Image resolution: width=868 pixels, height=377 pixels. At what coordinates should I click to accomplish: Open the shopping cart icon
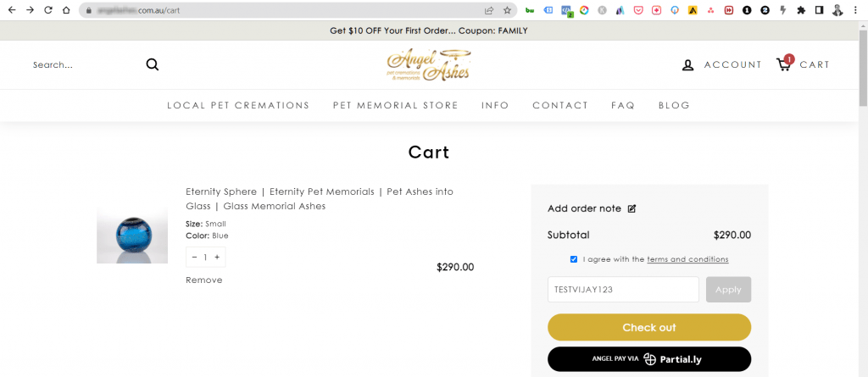784,64
